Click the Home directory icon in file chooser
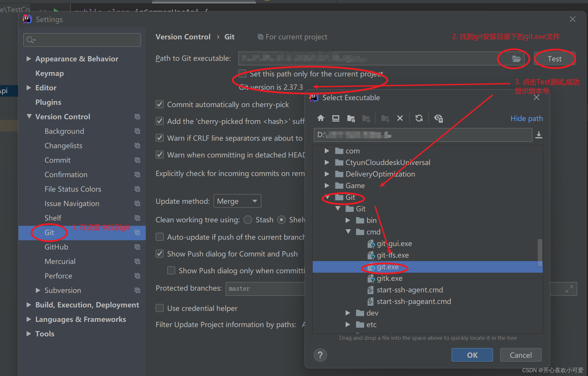588x376 pixels. click(320, 118)
